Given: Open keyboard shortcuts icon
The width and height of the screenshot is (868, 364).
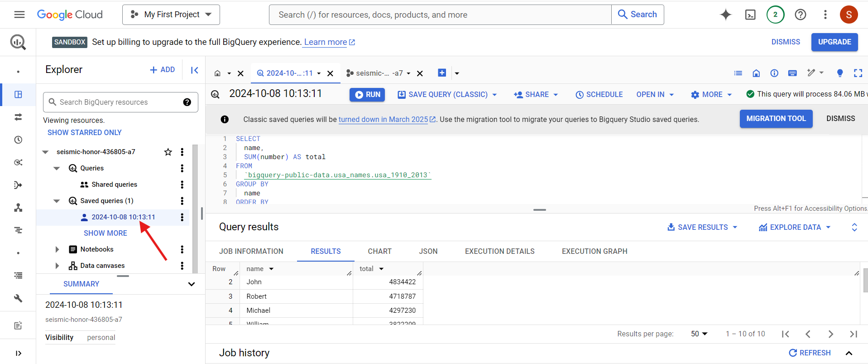Looking at the screenshot, I should click(792, 73).
